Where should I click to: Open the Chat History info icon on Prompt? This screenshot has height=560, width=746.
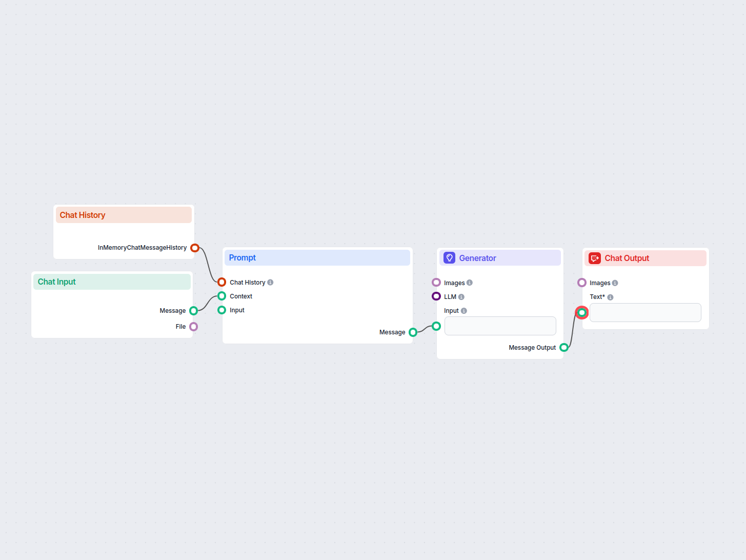(271, 282)
